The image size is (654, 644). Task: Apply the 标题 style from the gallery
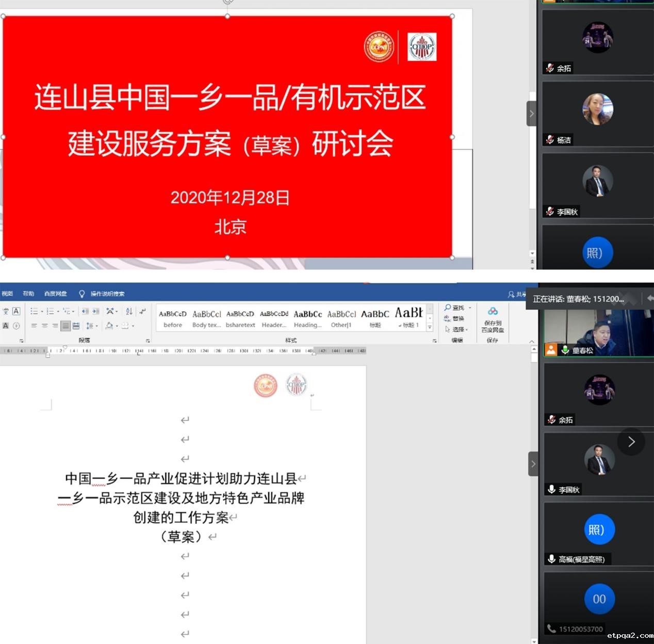(x=374, y=317)
